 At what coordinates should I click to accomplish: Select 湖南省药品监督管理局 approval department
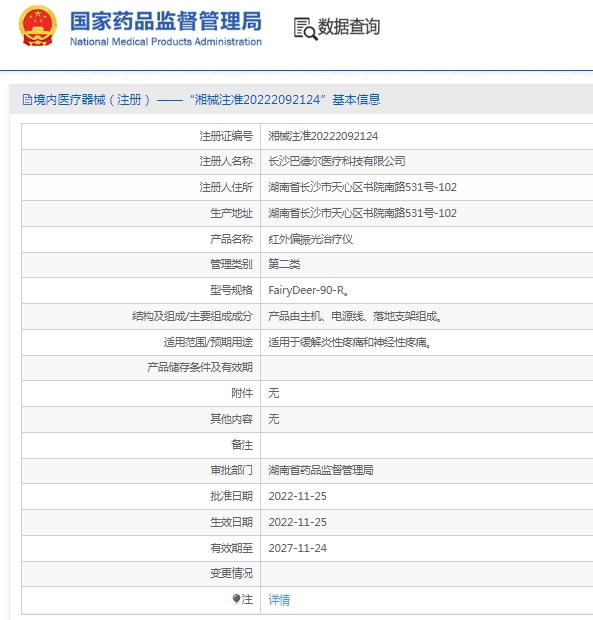point(321,470)
